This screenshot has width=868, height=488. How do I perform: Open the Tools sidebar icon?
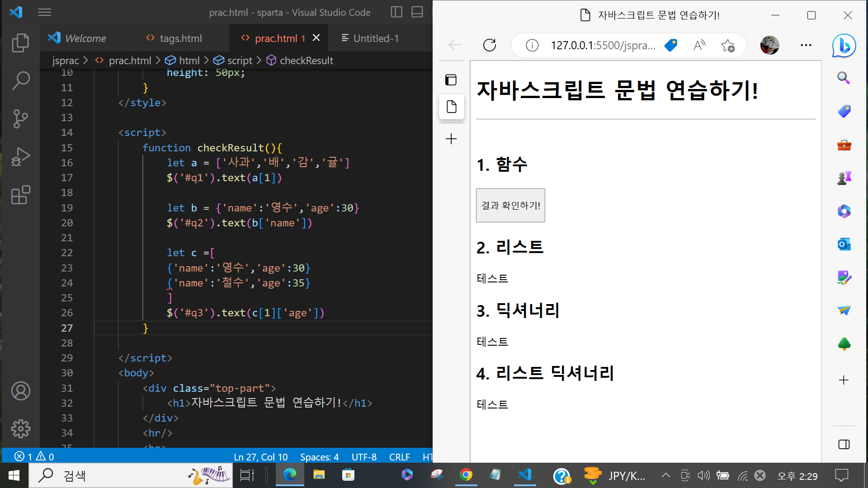tap(844, 145)
